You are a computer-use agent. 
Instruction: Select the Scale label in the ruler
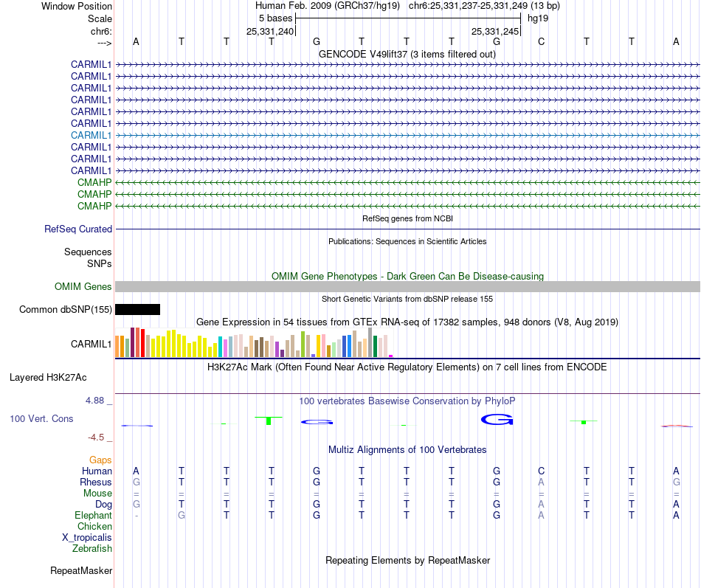tap(100, 18)
